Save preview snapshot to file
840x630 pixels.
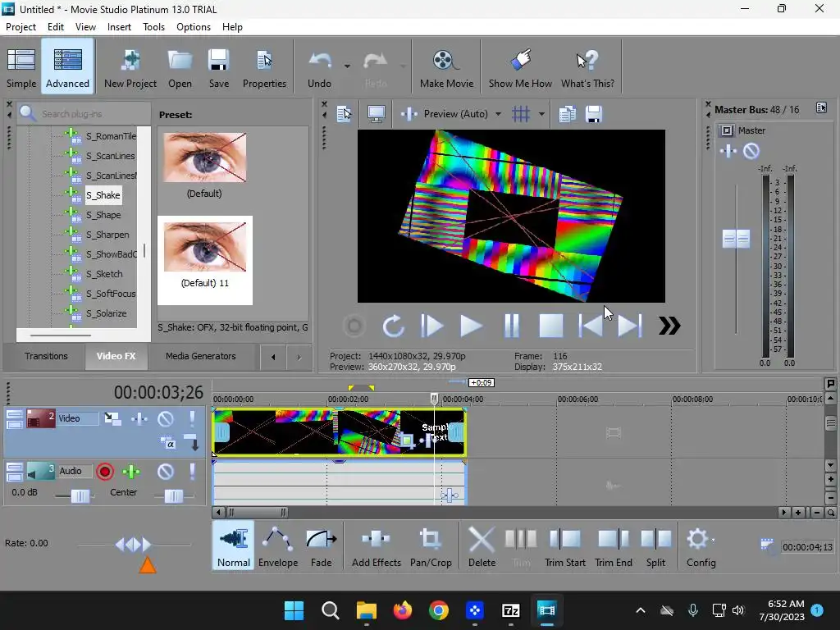[594, 114]
